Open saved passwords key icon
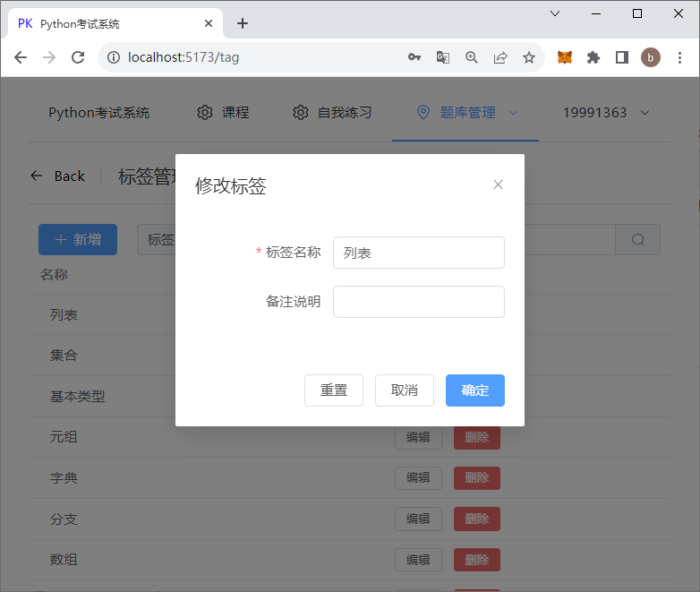Image resolution: width=700 pixels, height=592 pixels. [x=414, y=57]
